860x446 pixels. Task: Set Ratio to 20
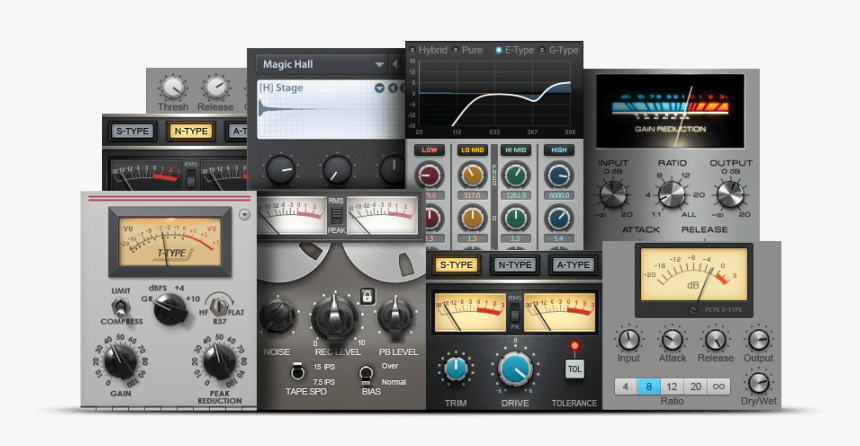point(695,387)
